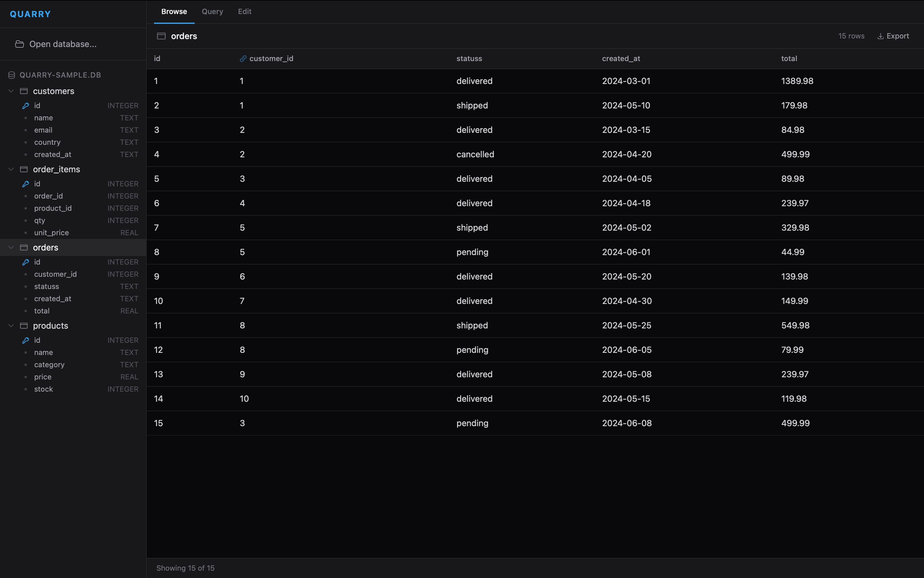
Task: Click the customers table icon
Action: point(24,91)
